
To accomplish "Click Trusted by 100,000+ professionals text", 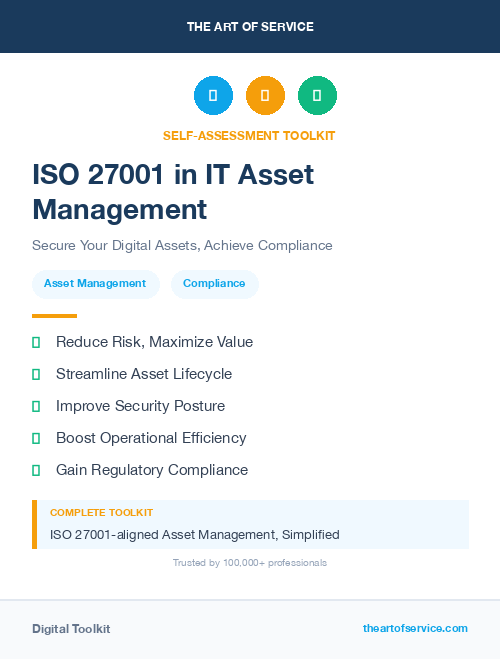I will [x=250, y=563].
